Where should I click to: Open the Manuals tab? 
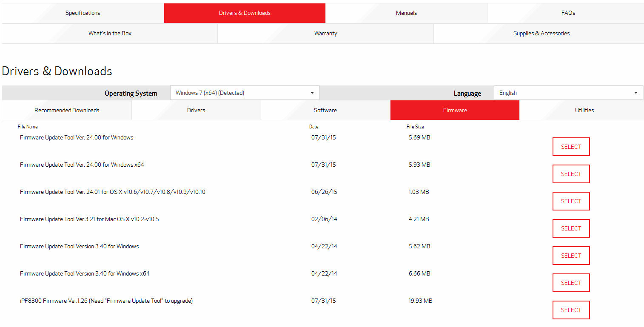(x=406, y=13)
